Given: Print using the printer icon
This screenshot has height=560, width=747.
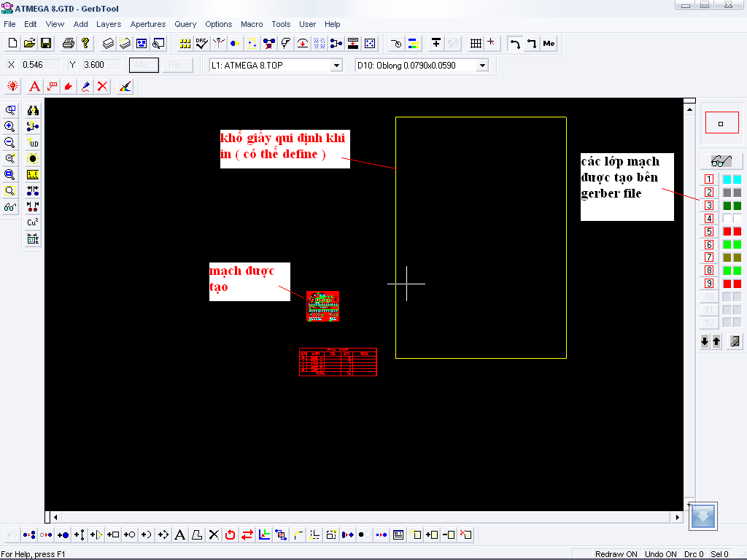Looking at the screenshot, I should pos(69,43).
